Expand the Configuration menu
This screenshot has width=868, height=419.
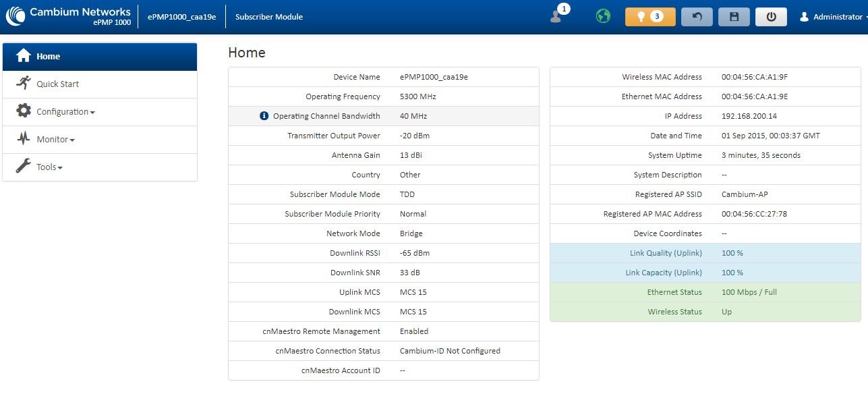[65, 112]
